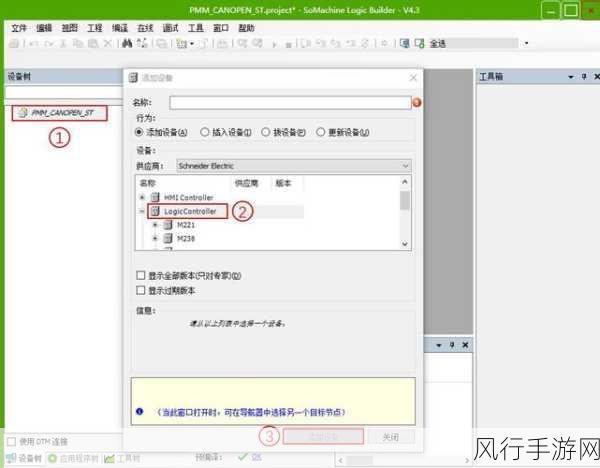Select the 插入设备 radio button
Viewport: 600px width, 468px height.
205,132
